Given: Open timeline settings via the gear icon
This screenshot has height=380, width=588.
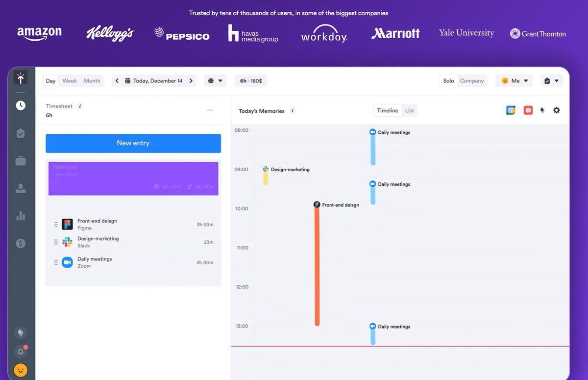Looking at the screenshot, I should (557, 110).
